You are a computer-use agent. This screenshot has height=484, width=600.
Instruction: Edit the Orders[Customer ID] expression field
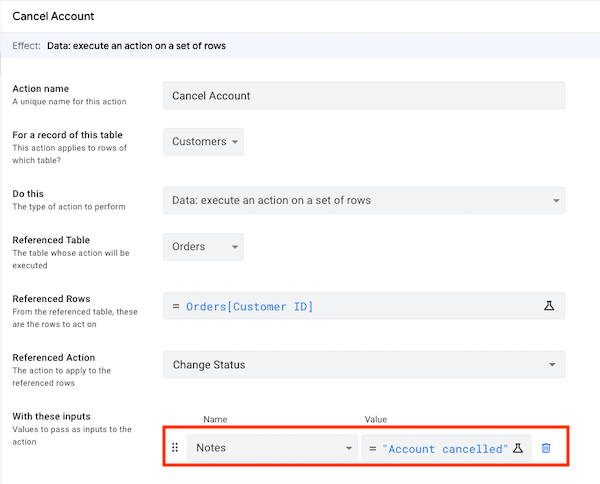(x=350, y=306)
